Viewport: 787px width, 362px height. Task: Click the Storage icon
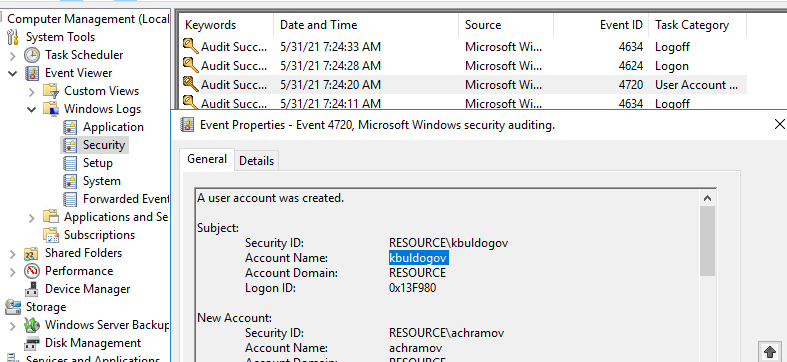click(13, 307)
